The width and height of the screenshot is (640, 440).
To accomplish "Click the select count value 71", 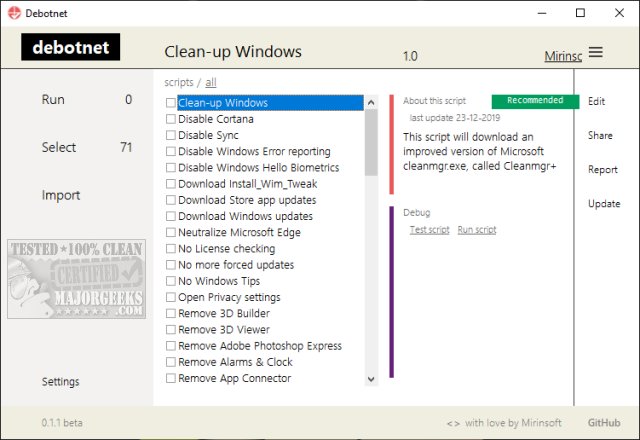I will (x=126, y=147).
